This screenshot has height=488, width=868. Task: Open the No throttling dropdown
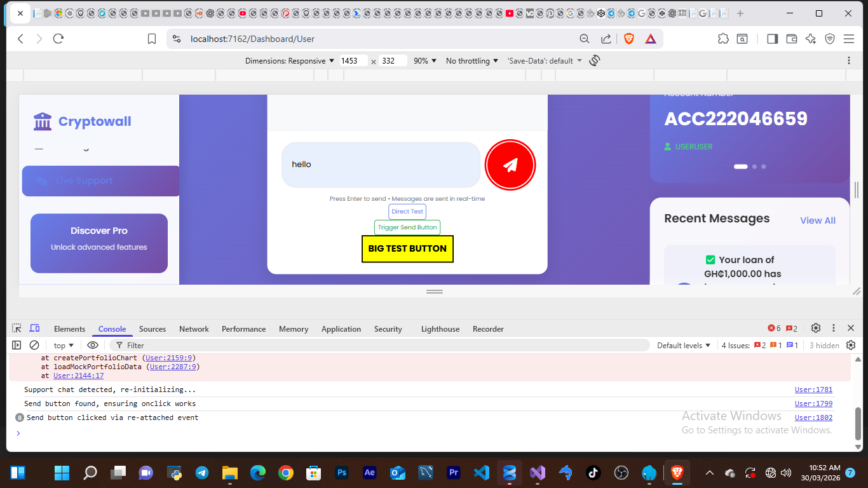pyautogui.click(x=472, y=61)
